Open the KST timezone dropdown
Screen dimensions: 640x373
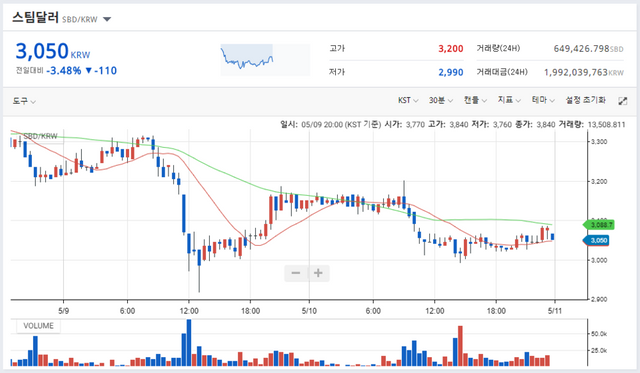[408, 100]
